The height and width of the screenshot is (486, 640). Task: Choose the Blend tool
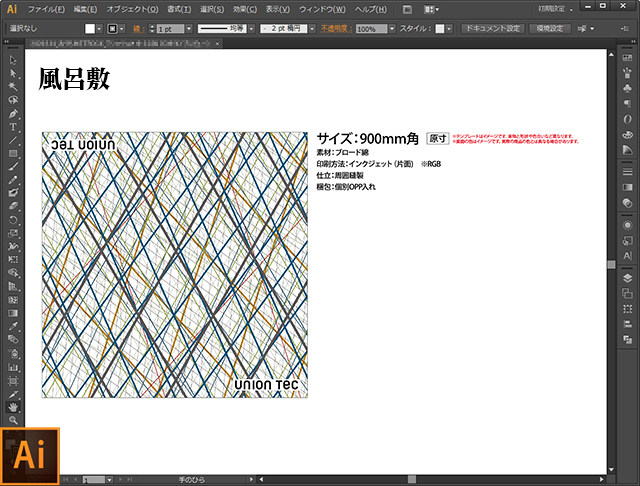click(13, 340)
